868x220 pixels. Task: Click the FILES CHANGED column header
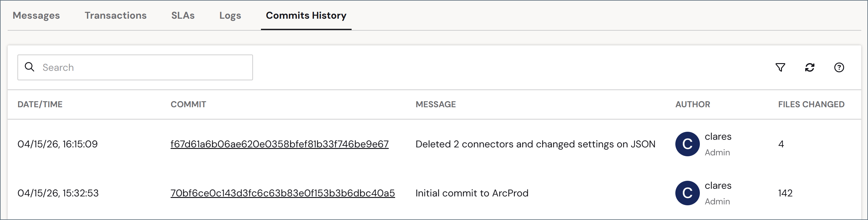pyautogui.click(x=811, y=104)
